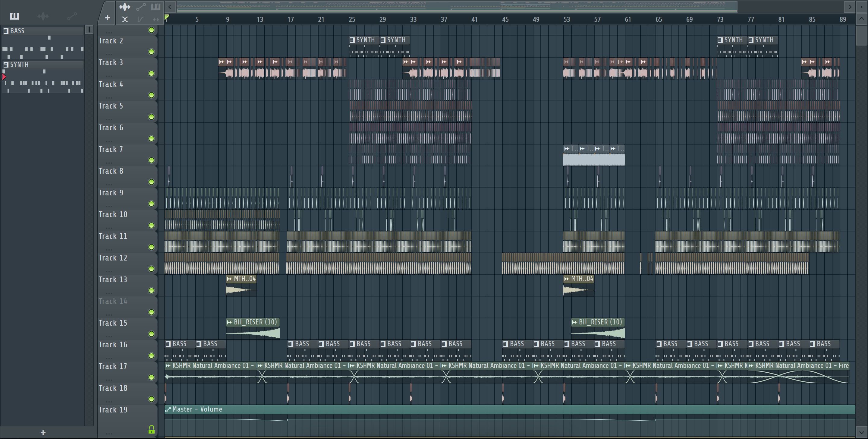Screen dimensions: 868x439
Task: Click the green playhead marker at bar 1
Action: click(x=166, y=17)
